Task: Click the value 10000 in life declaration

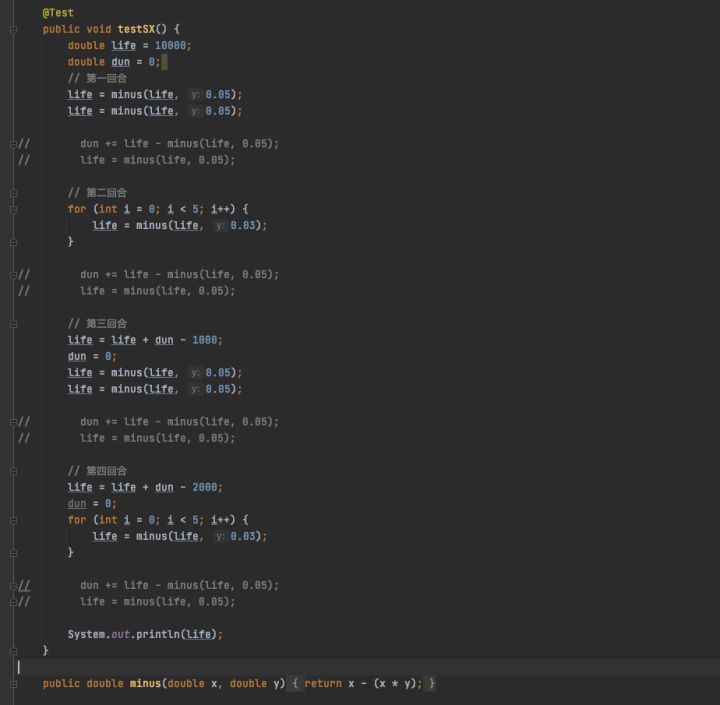Action: point(170,45)
